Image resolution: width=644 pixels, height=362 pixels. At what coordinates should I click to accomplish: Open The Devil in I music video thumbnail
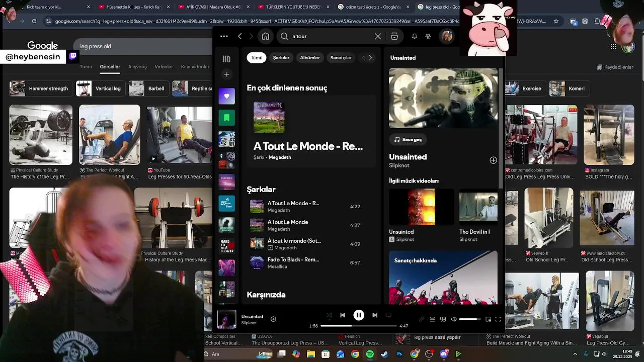click(x=478, y=207)
